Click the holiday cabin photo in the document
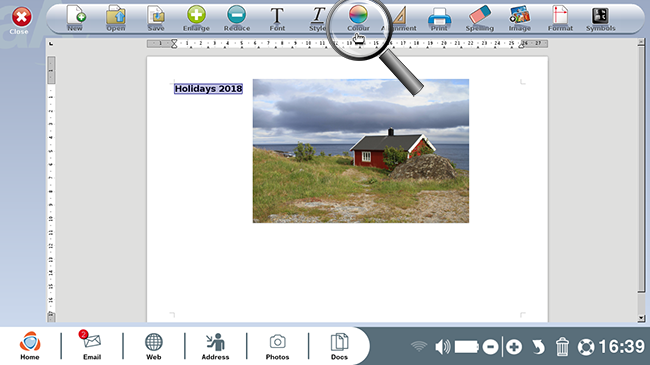Screen dimensions: 650x365 point(361,151)
